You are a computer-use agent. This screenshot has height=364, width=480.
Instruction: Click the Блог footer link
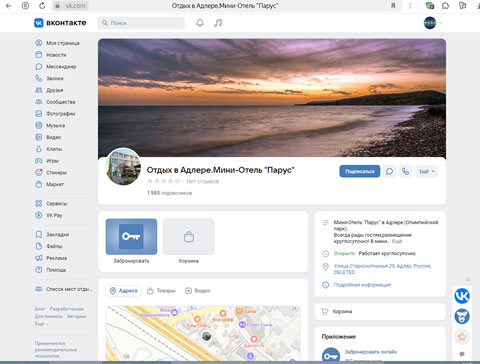tap(40, 309)
